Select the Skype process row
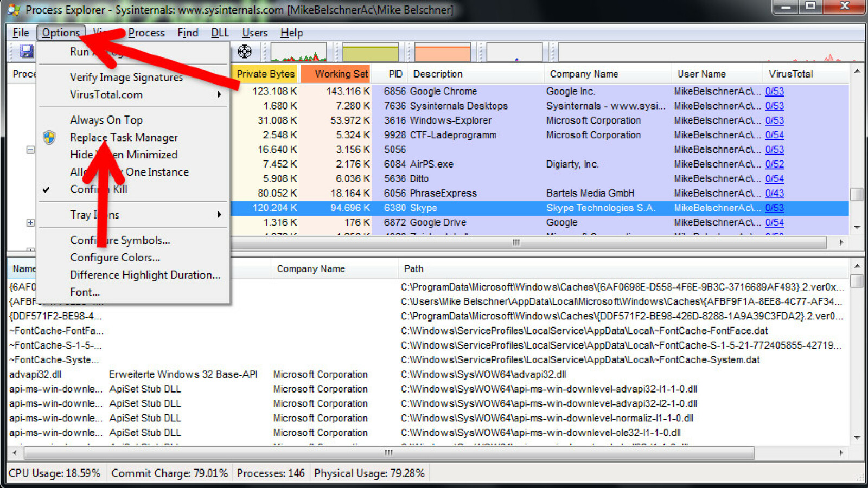Viewport: 868px width, 488px height. tap(540, 208)
